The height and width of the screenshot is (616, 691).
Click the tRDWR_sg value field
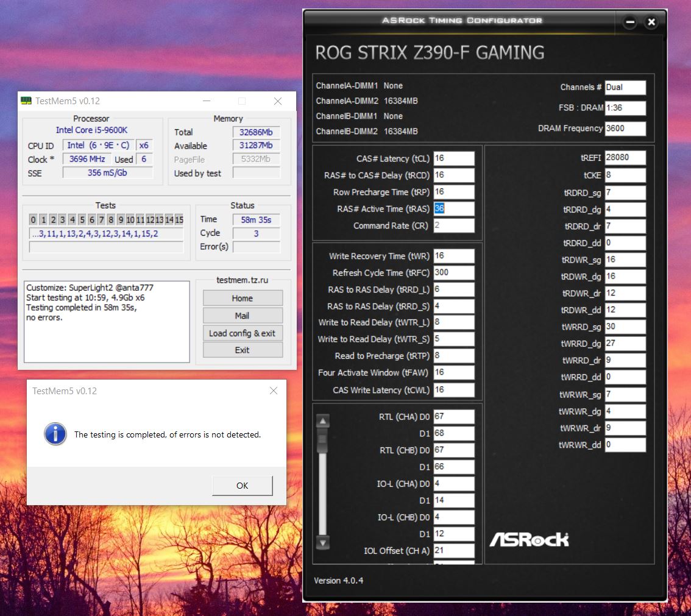(x=625, y=260)
